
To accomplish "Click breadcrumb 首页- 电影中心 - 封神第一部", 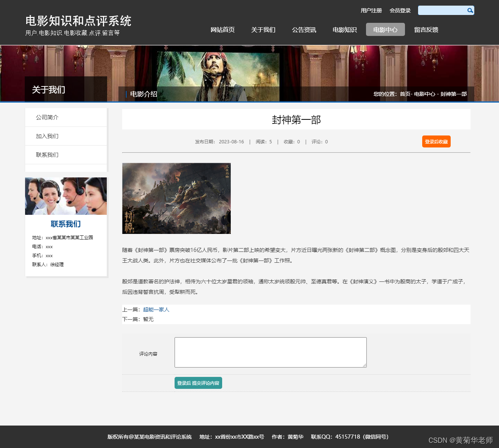I will click(433, 94).
